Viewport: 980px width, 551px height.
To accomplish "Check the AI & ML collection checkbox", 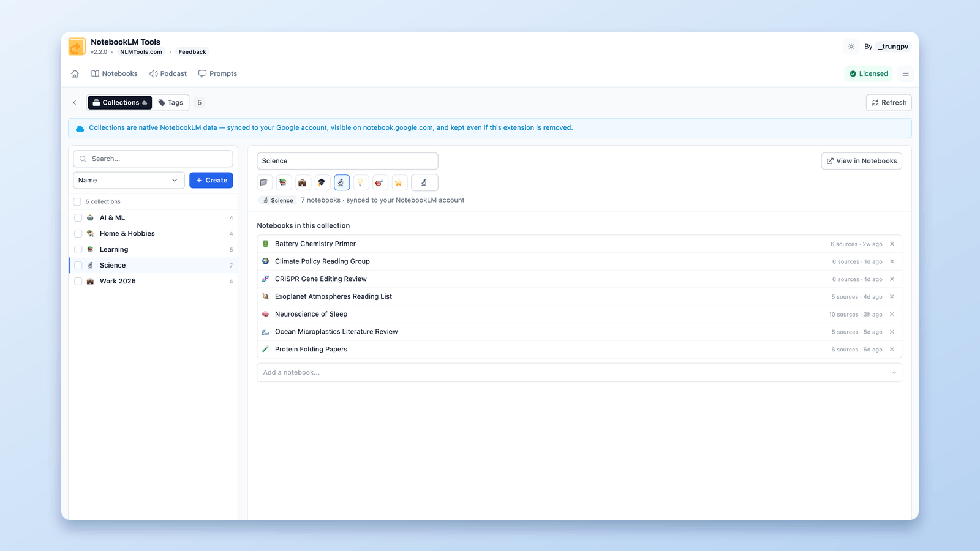I will 78,218.
